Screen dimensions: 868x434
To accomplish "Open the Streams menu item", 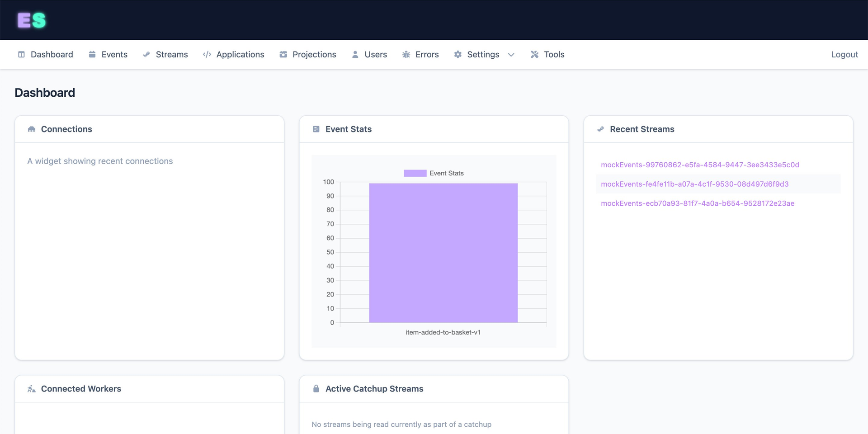I will click(172, 54).
